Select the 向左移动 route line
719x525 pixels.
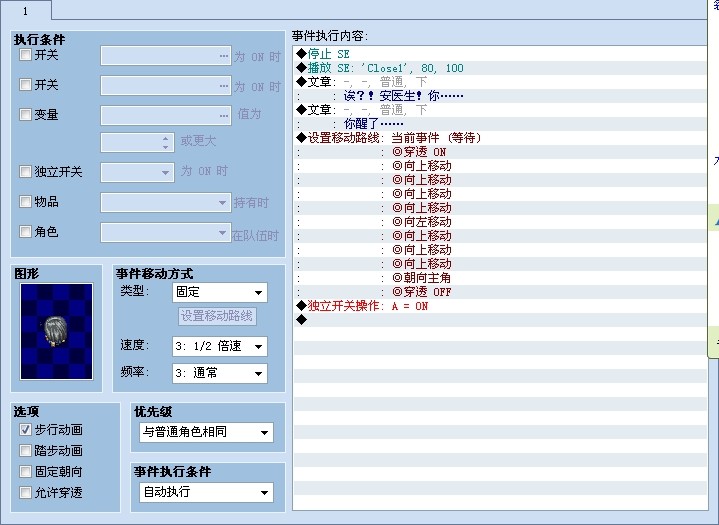pyautogui.click(x=500, y=222)
